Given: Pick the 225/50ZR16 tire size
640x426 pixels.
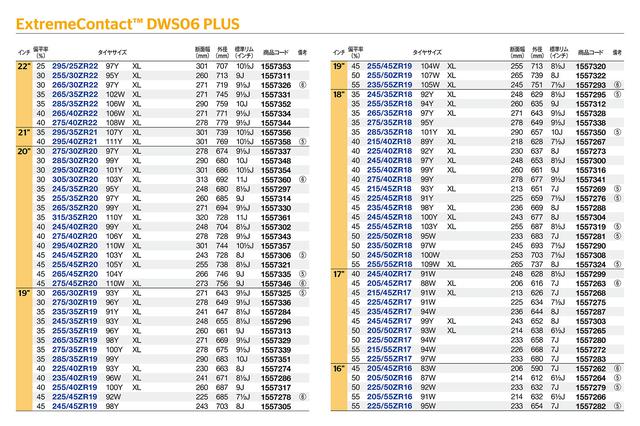Looking at the screenshot, I should (389, 387).
